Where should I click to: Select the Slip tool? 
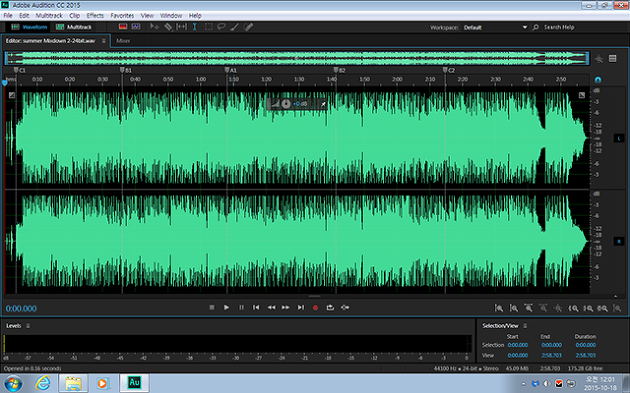[182, 27]
